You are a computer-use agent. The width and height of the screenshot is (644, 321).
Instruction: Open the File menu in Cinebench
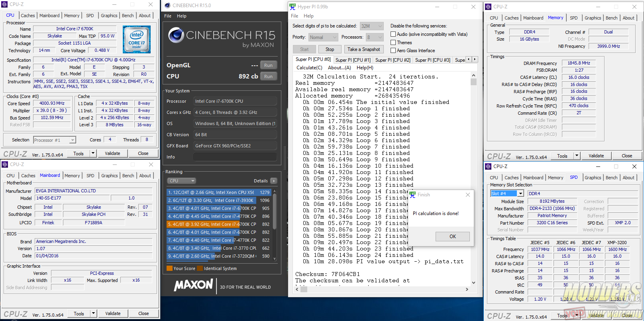168,16
